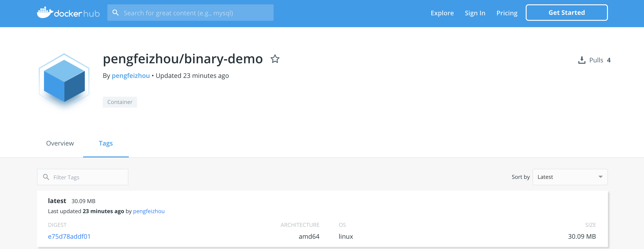Click the Filter Tags magnifier icon
The width and height of the screenshot is (644, 249).
click(46, 177)
